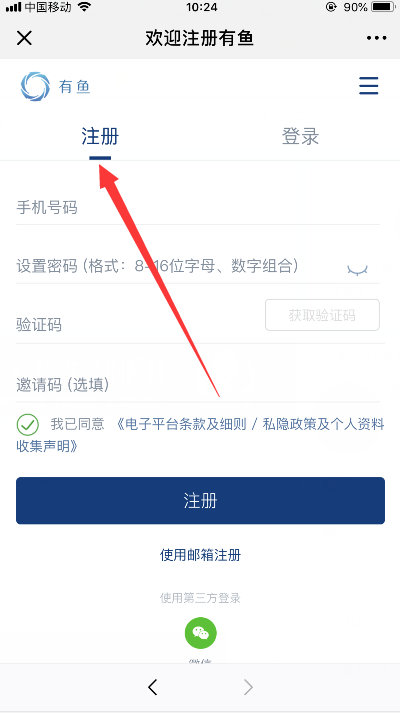Focus the 验证码 input field

click(136, 325)
